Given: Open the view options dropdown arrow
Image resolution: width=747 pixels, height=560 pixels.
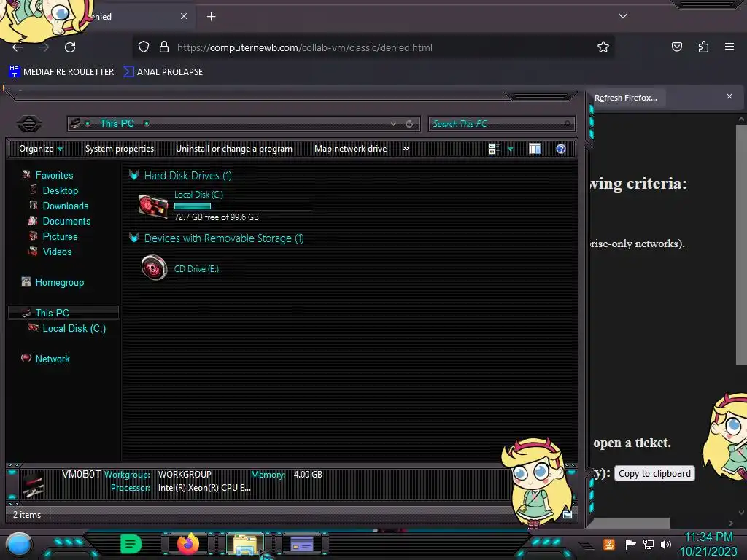Looking at the screenshot, I should pos(510,149).
